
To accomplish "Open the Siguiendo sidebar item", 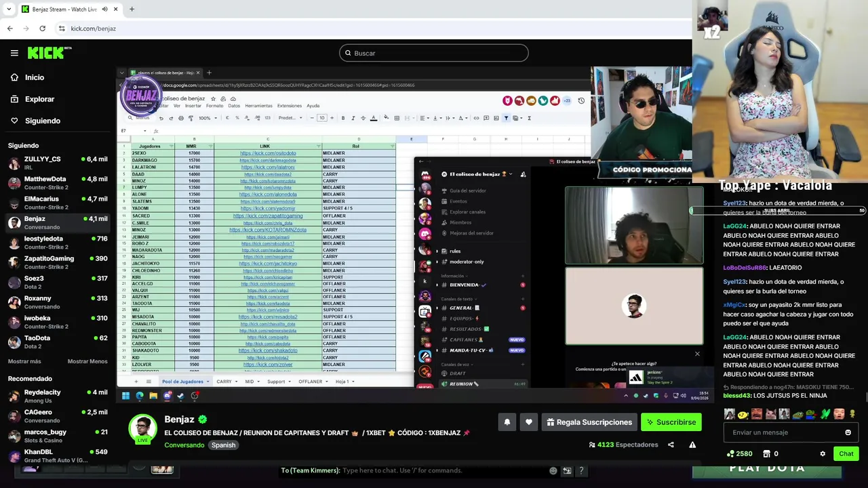I will (x=42, y=121).
